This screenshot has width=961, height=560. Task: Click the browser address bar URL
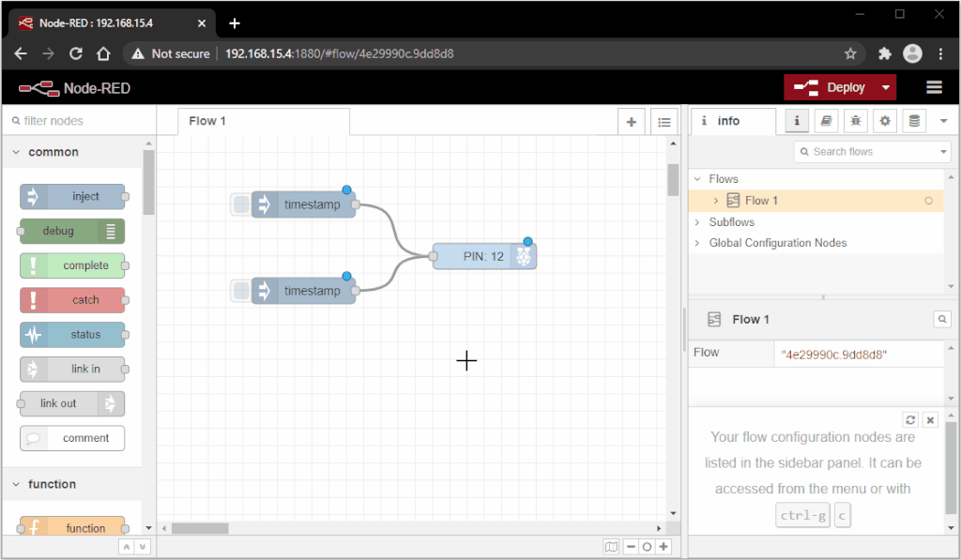pyautogui.click(x=340, y=53)
